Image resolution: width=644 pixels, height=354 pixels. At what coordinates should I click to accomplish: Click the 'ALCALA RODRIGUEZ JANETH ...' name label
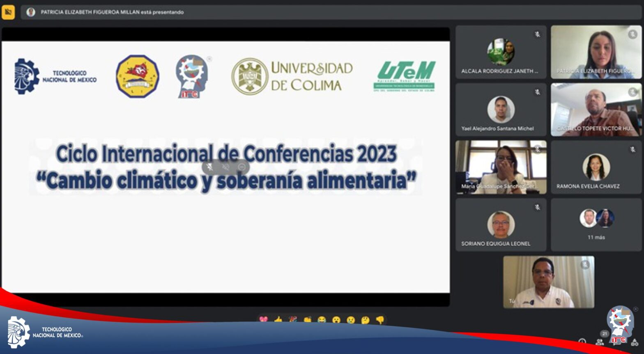click(499, 71)
